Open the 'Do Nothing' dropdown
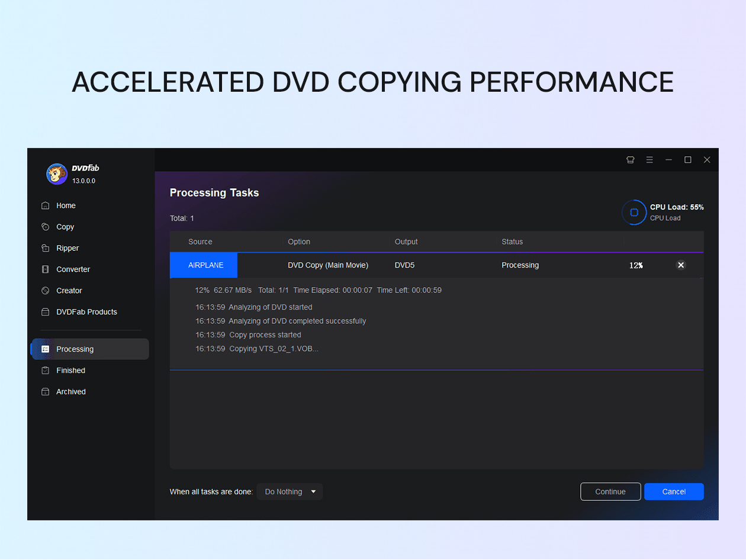 290,491
